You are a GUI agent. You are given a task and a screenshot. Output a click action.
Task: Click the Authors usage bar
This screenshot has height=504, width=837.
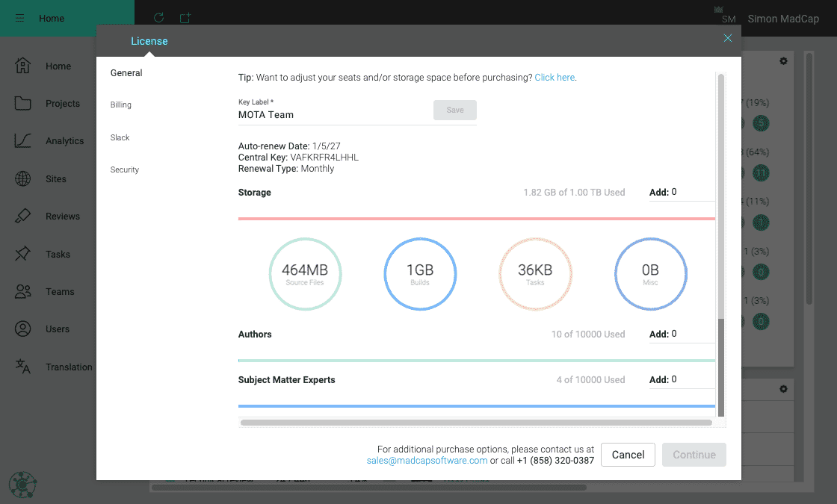click(477, 361)
